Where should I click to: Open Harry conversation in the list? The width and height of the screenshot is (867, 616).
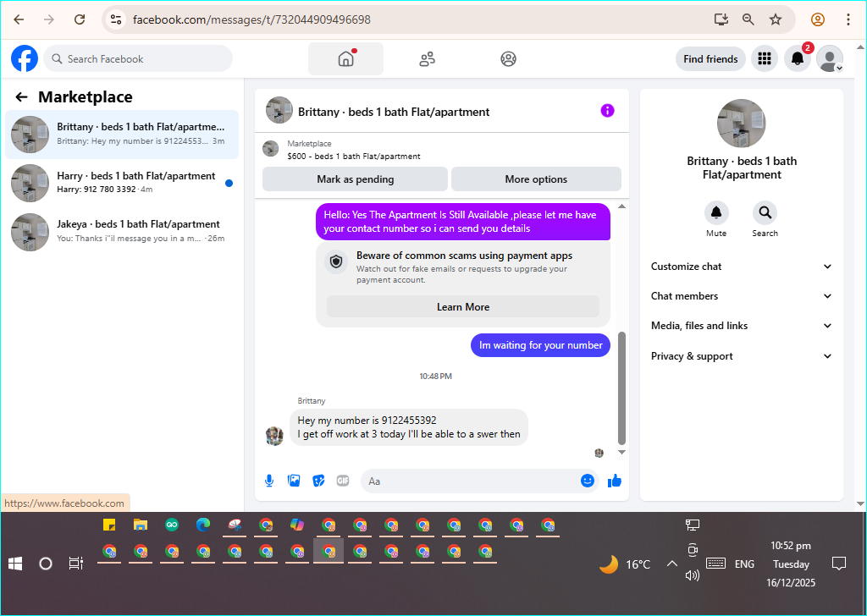coord(122,183)
